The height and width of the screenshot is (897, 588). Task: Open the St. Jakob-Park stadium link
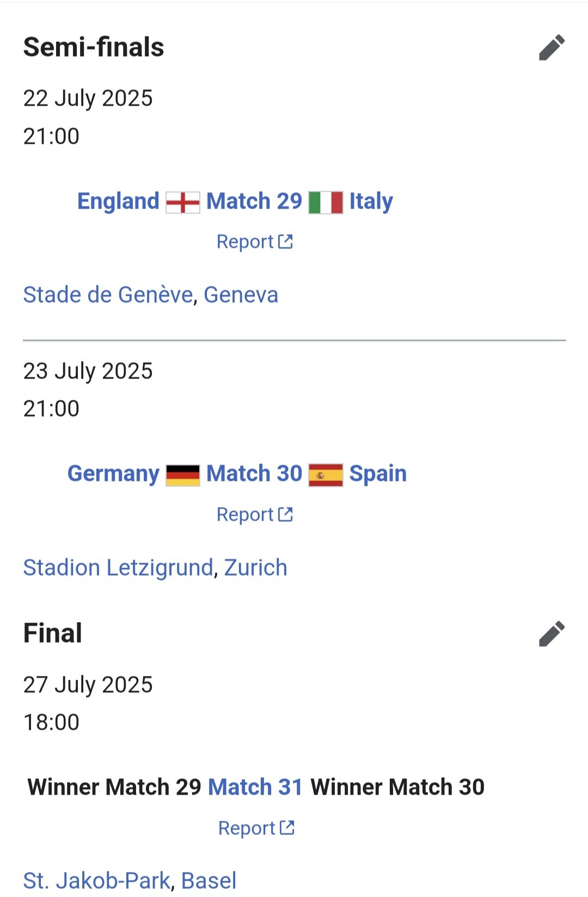click(x=96, y=880)
